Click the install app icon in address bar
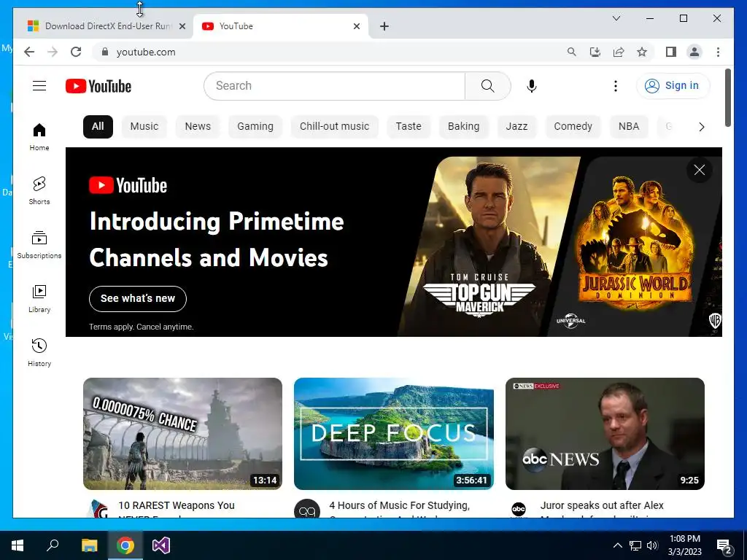The image size is (747, 560). (595, 52)
